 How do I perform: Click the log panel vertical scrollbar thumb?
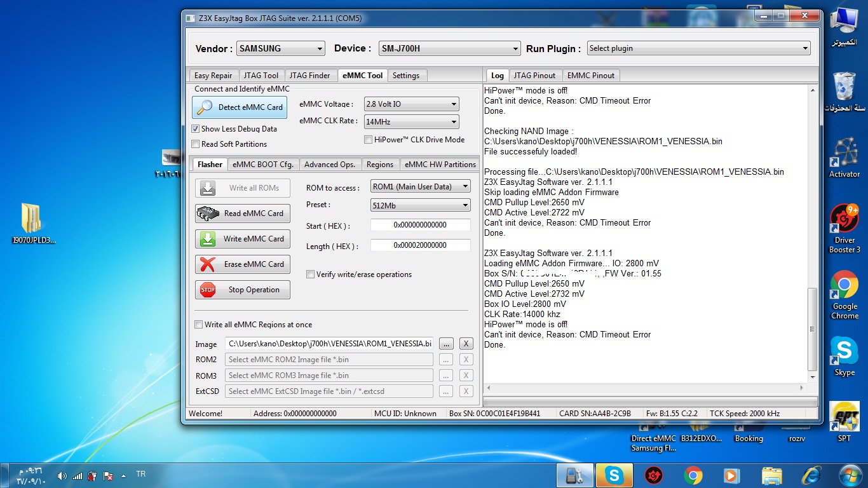812,329
